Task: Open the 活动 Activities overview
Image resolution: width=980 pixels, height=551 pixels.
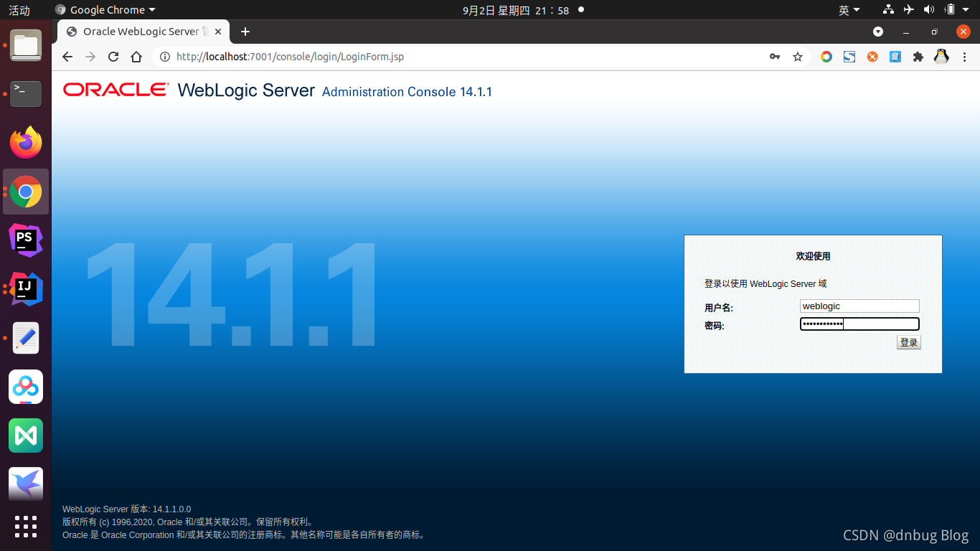Action: (x=19, y=10)
